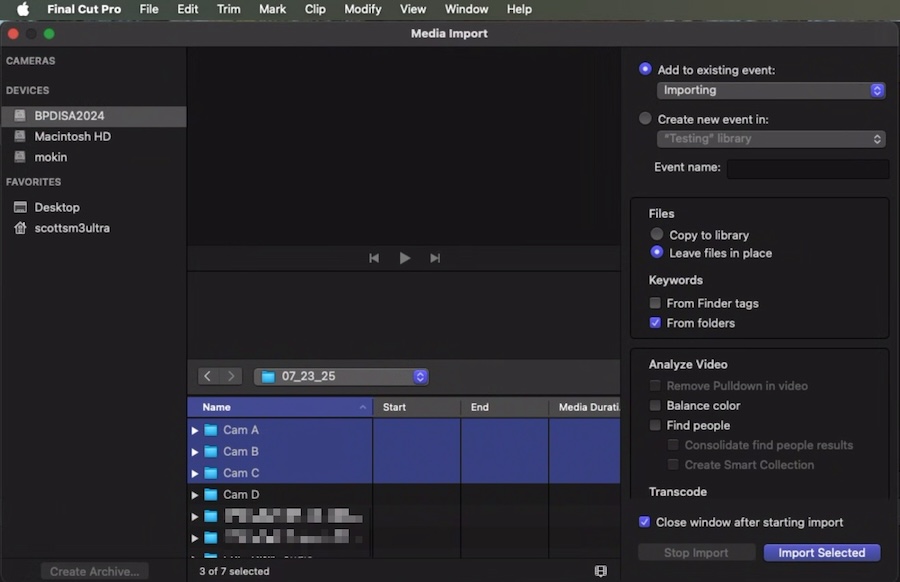Disable keywords From folders checkbox
This screenshot has width=900, height=582.
(655, 323)
